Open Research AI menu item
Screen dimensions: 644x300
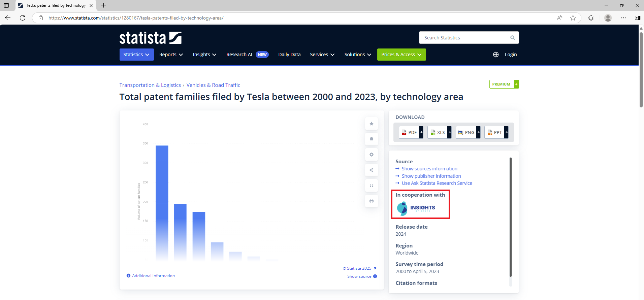click(239, 55)
